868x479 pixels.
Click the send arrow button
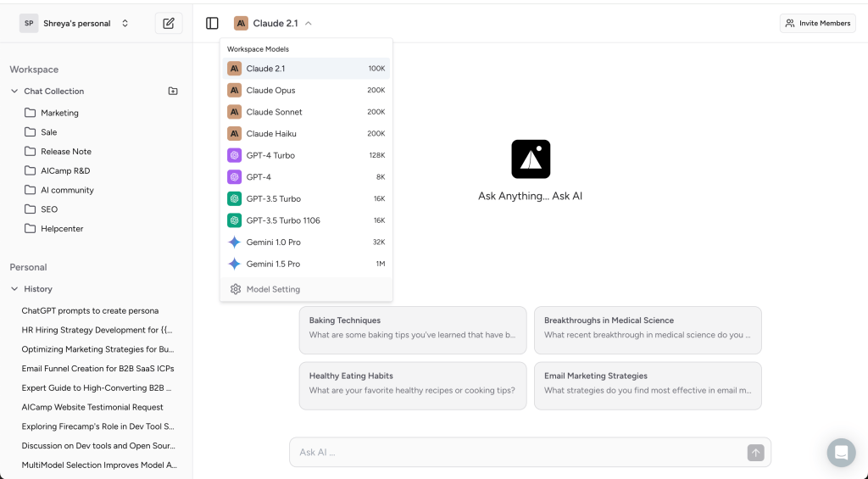click(755, 453)
